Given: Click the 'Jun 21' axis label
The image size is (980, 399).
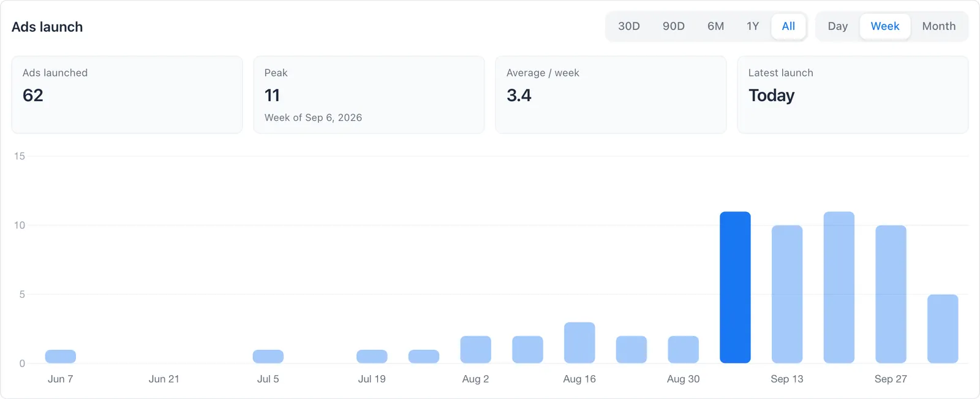Looking at the screenshot, I should coord(164,379).
